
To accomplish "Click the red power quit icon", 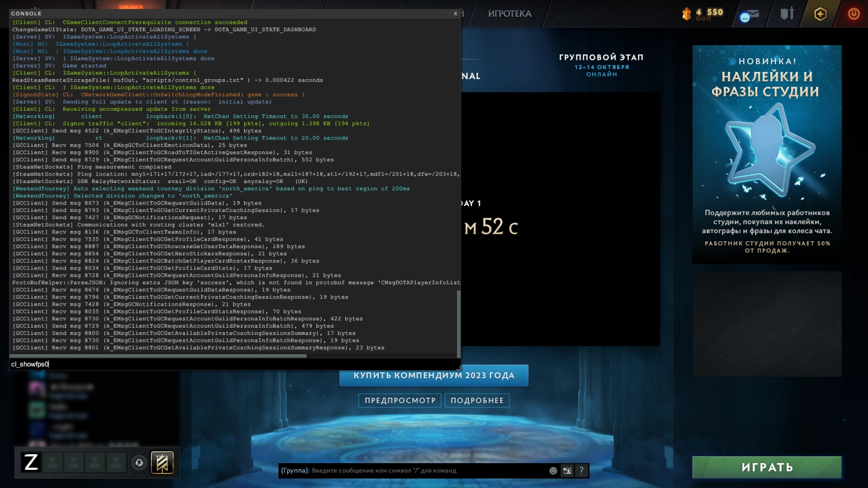I will pos(853,14).
